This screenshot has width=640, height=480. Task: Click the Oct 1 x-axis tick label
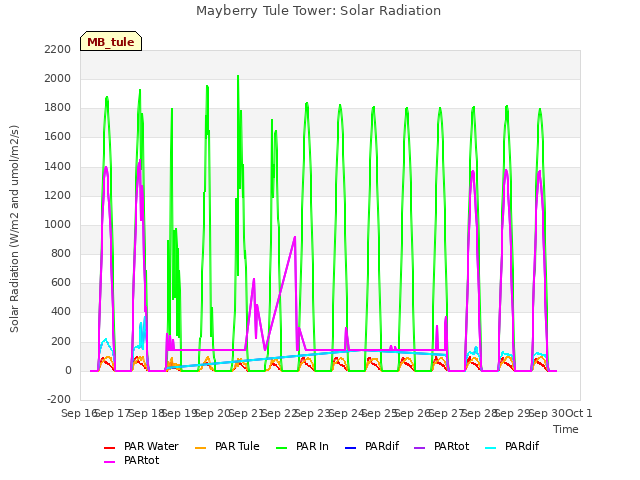(579, 413)
